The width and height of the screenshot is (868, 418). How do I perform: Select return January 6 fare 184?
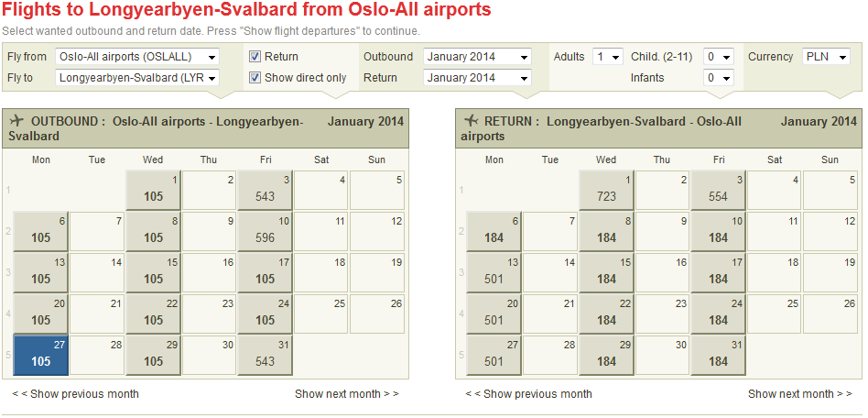point(494,231)
